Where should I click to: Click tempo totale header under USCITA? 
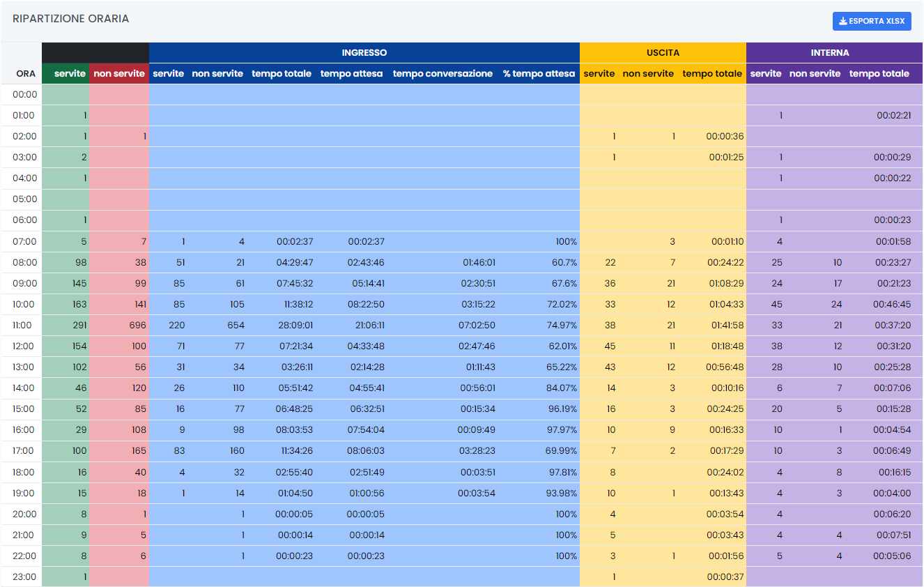coord(712,74)
